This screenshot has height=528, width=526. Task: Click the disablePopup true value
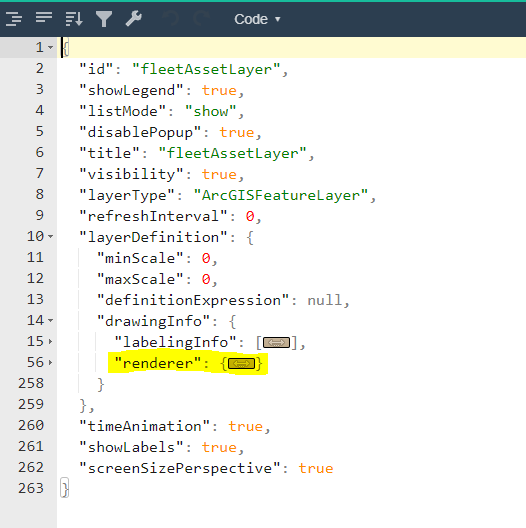(x=237, y=132)
